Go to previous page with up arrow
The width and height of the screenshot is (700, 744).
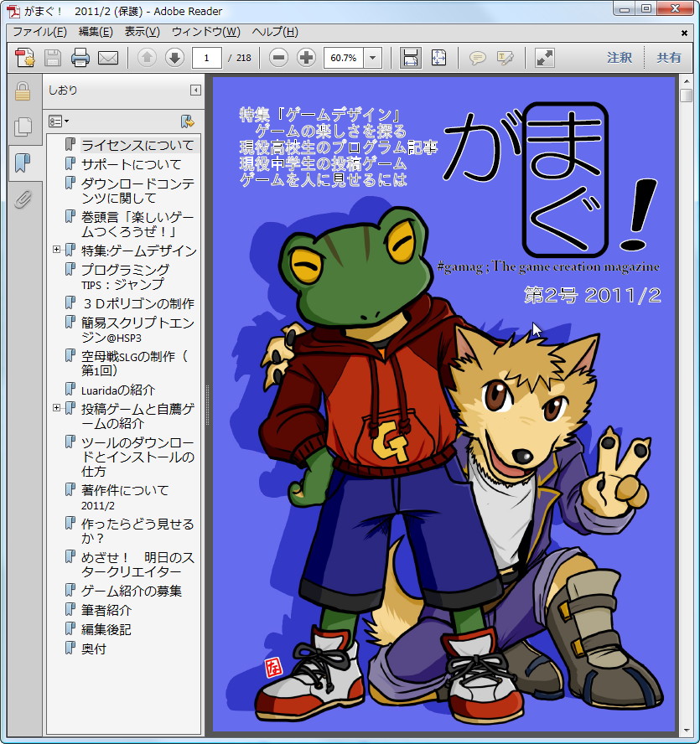coord(148,58)
